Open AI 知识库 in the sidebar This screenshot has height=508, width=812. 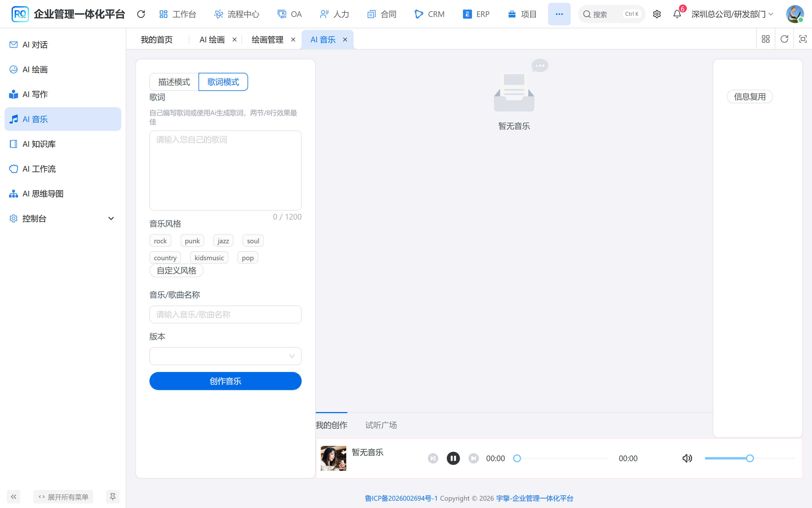(63, 144)
